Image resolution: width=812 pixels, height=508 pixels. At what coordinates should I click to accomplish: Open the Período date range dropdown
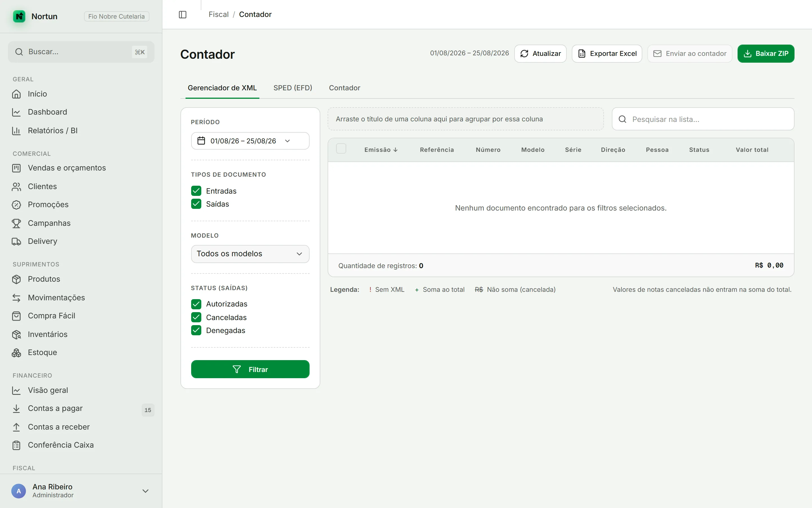tap(250, 141)
